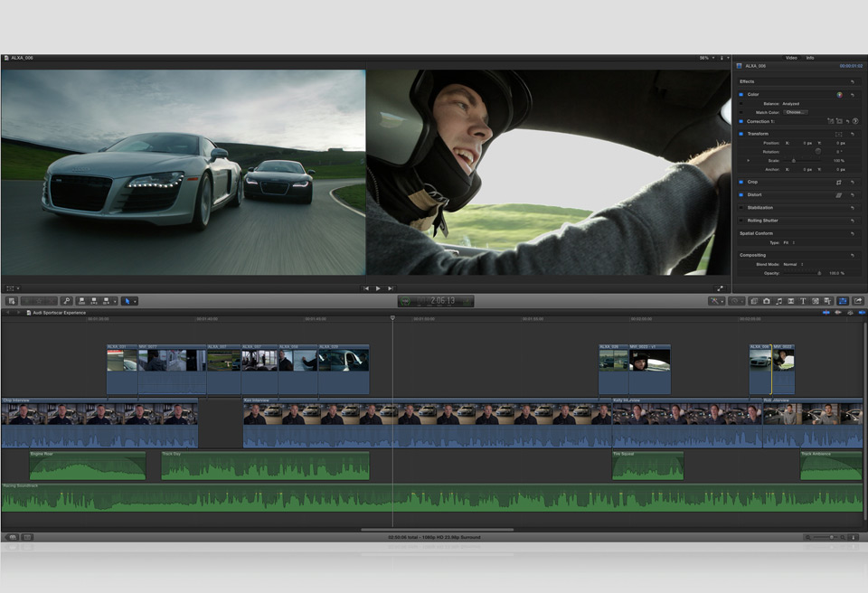Open the enhancements magic wand menu
The width and height of the screenshot is (868, 593).
[717, 301]
